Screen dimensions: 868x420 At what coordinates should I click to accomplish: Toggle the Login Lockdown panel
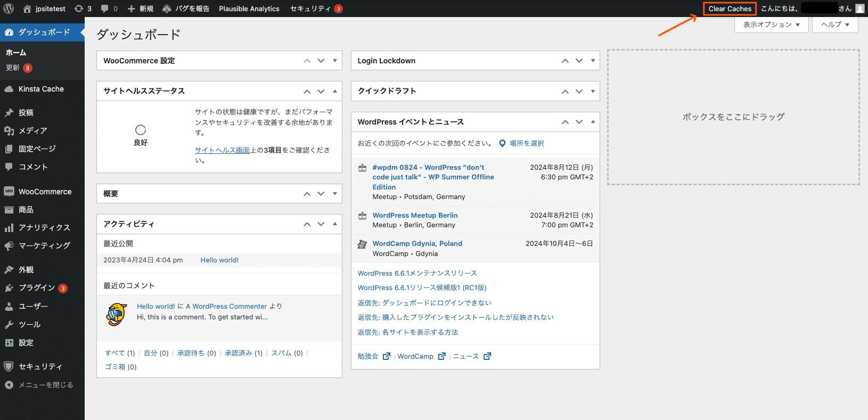coord(593,61)
